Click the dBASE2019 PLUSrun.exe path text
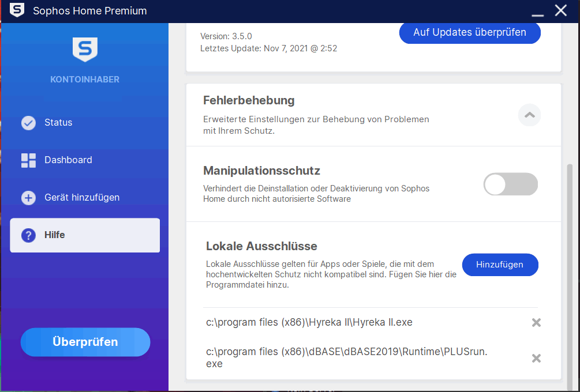 (x=347, y=357)
